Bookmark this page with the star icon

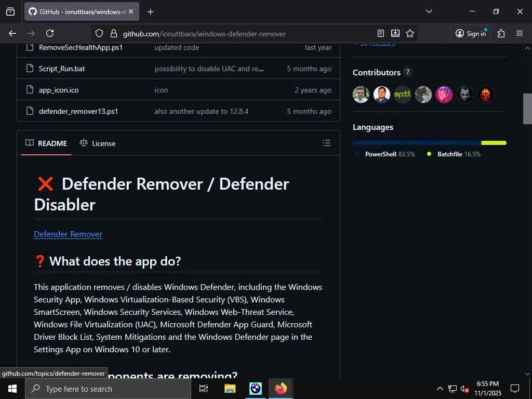click(410, 33)
